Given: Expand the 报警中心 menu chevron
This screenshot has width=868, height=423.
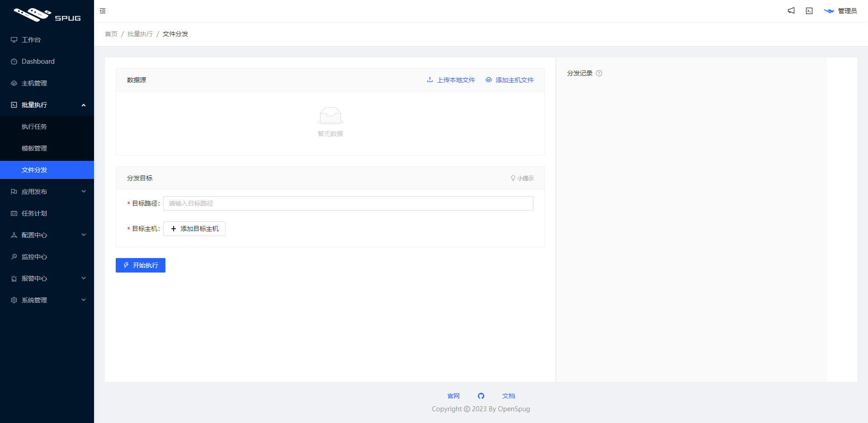Looking at the screenshot, I should pyautogui.click(x=84, y=278).
